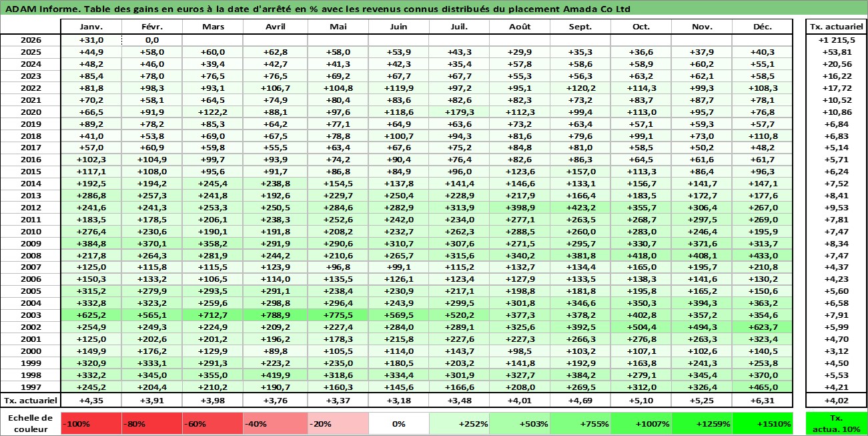Select the +394,3 cell in Nov. 2004
Viewport: 868px width, 436px height.
(702, 303)
